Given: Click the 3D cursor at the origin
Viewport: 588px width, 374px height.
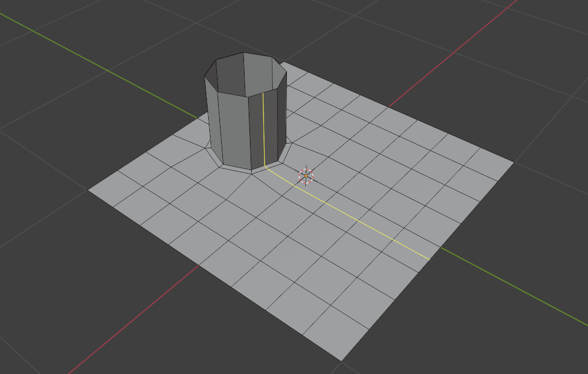Looking at the screenshot, I should tap(306, 176).
